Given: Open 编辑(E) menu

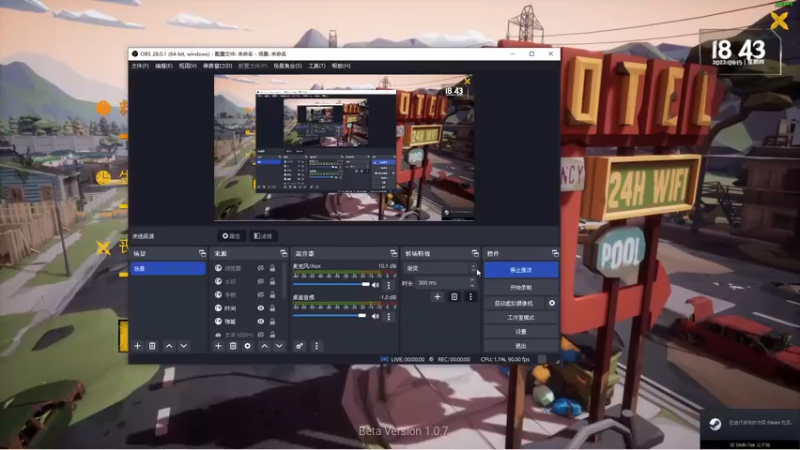Looking at the screenshot, I should [164, 66].
